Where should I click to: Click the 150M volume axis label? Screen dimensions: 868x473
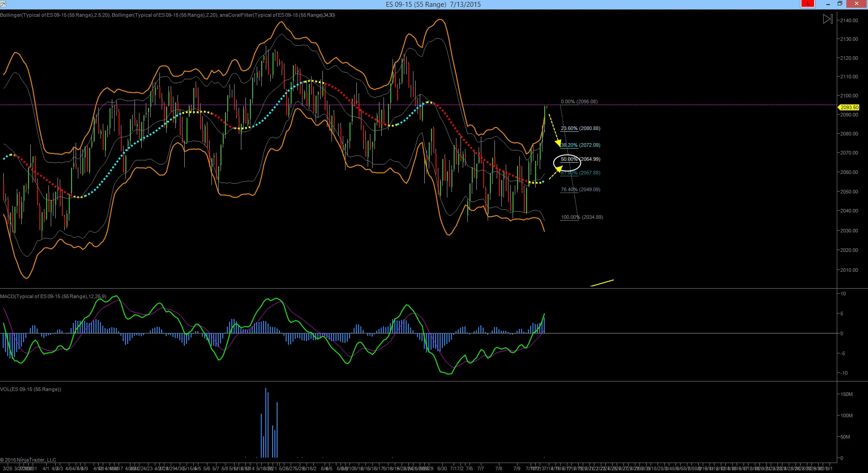click(846, 394)
